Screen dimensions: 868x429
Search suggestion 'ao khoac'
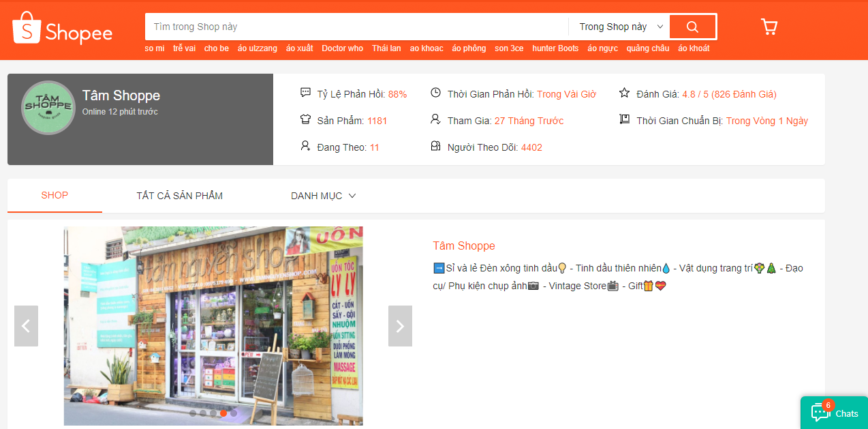click(x=427, y=48)
